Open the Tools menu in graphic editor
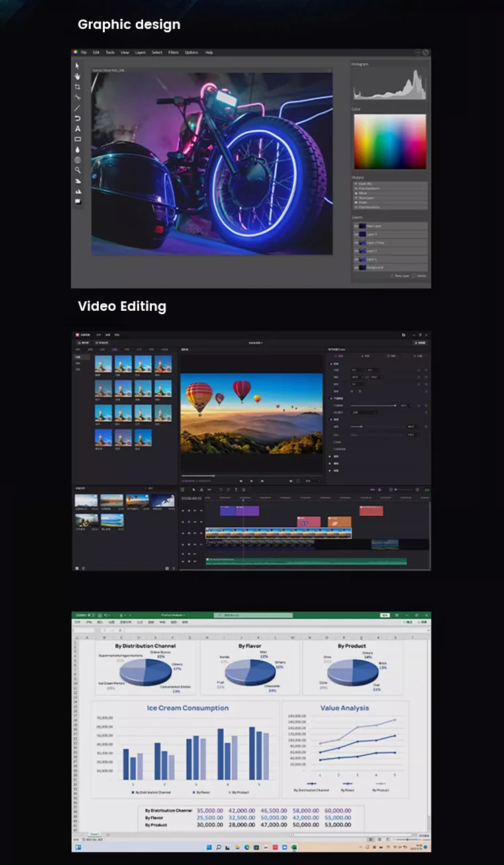Viewport: 504px width, 865px height. point(110,52)
